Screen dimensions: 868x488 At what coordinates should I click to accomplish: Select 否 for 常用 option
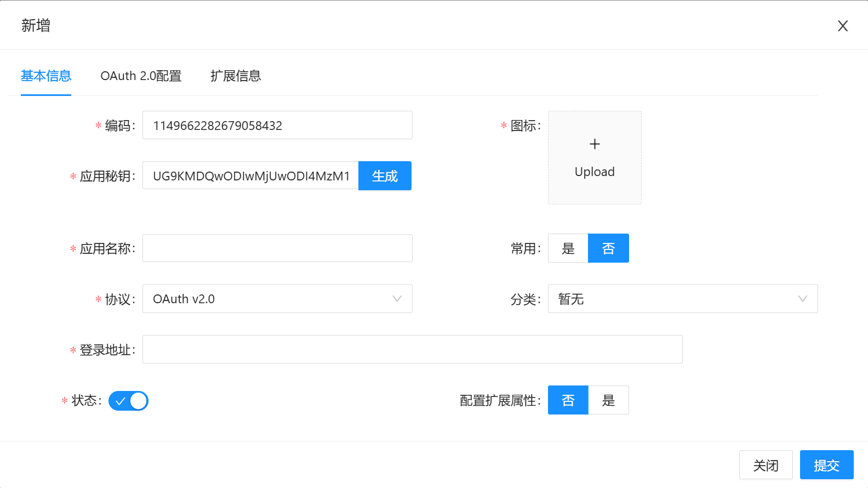tap(608, 248)
